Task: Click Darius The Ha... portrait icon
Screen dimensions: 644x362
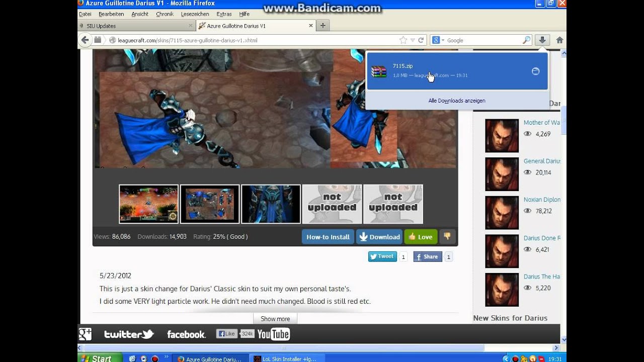Action: (502, 290)
